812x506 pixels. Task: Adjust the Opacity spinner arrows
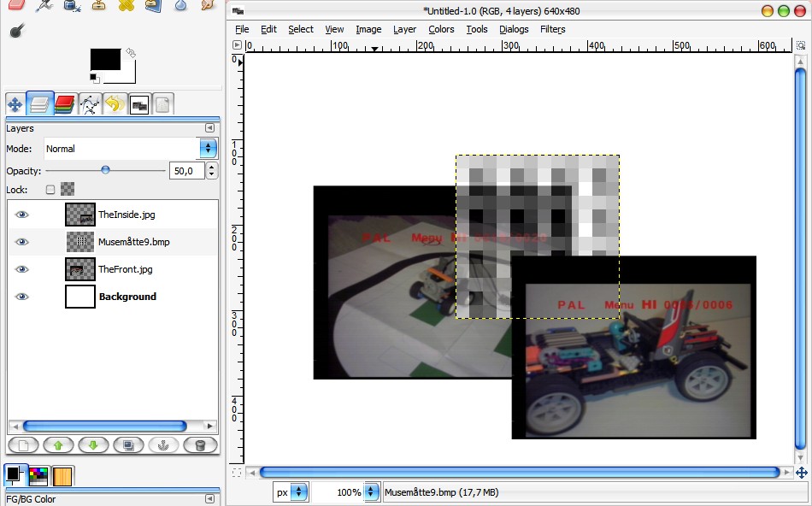coord(212,170)
